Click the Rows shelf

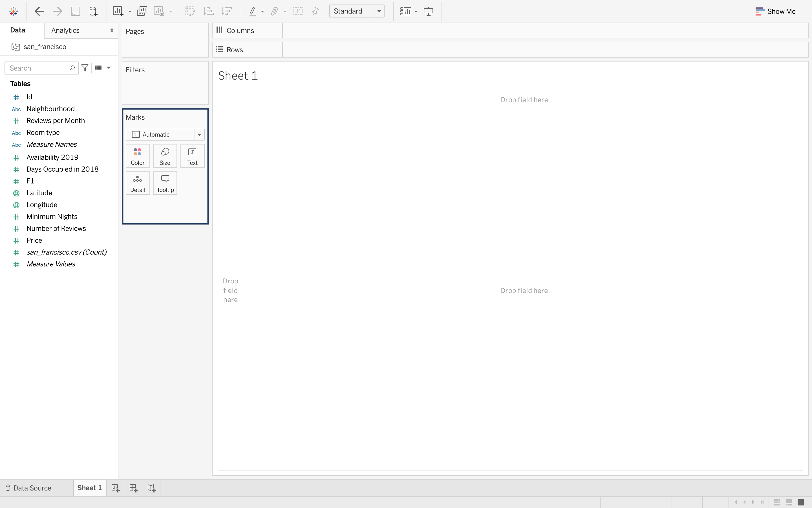point(545,50)
